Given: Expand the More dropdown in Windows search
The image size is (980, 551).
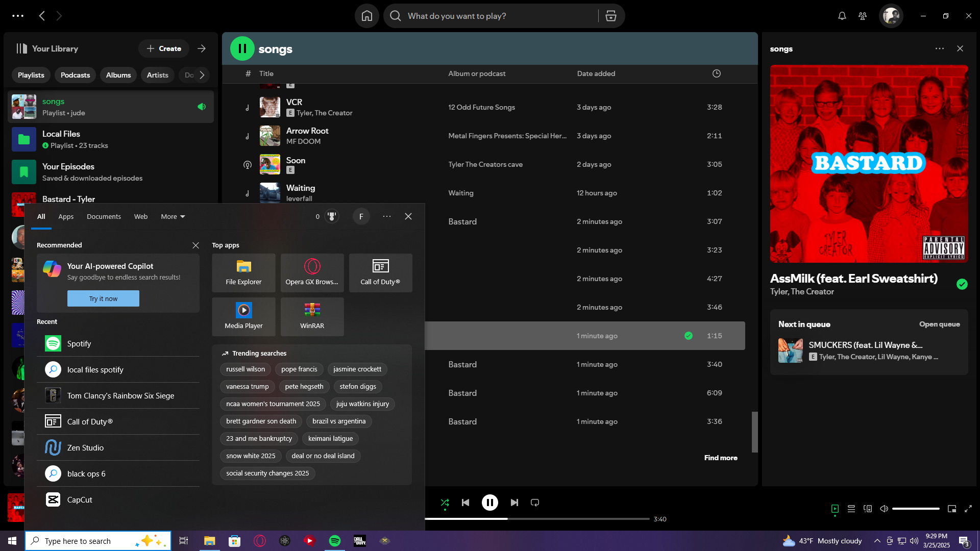Looking at the screenshot, I should (173, 216).
